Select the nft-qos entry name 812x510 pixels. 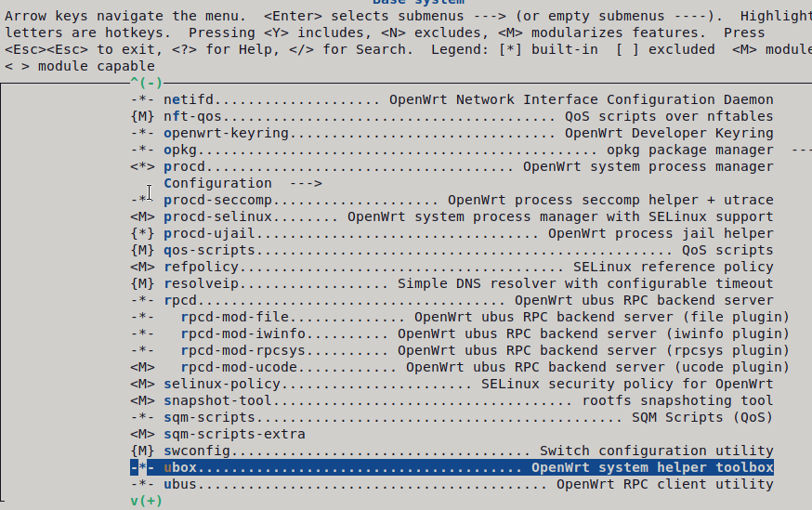click(x=192, y=116)
